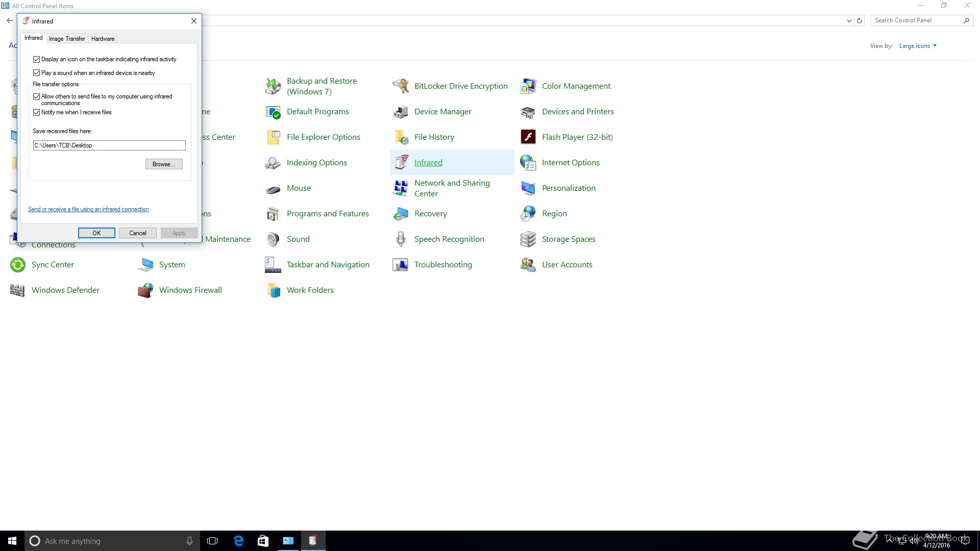
Task: Toggle allow others to send files checkbox
Action: point(36,96)
